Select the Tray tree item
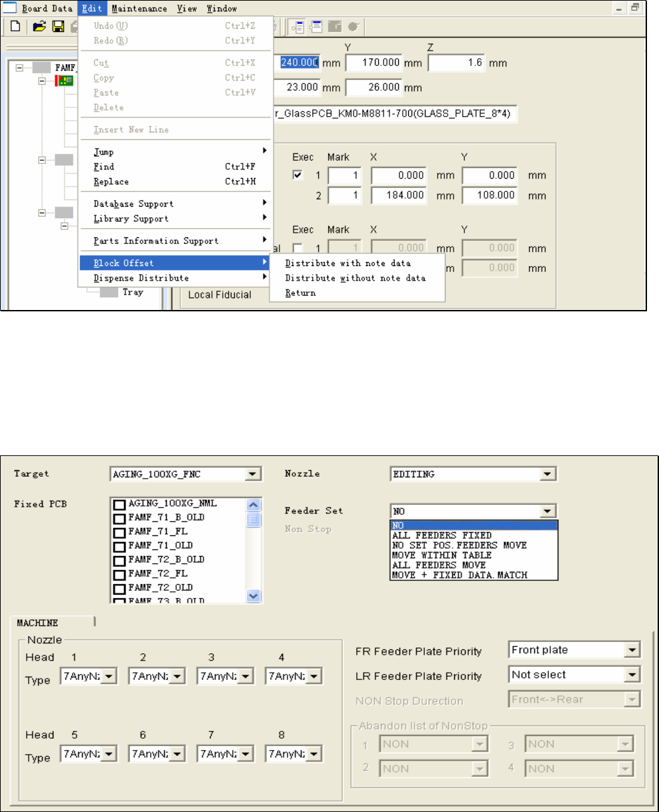Viewport: 659px width, 812px height. click(132, 292)
